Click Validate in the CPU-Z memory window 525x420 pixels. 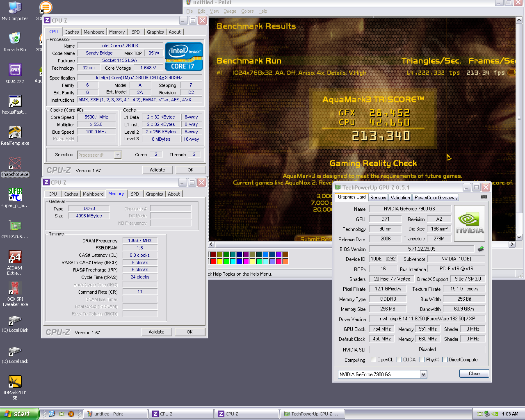point(156,332)
